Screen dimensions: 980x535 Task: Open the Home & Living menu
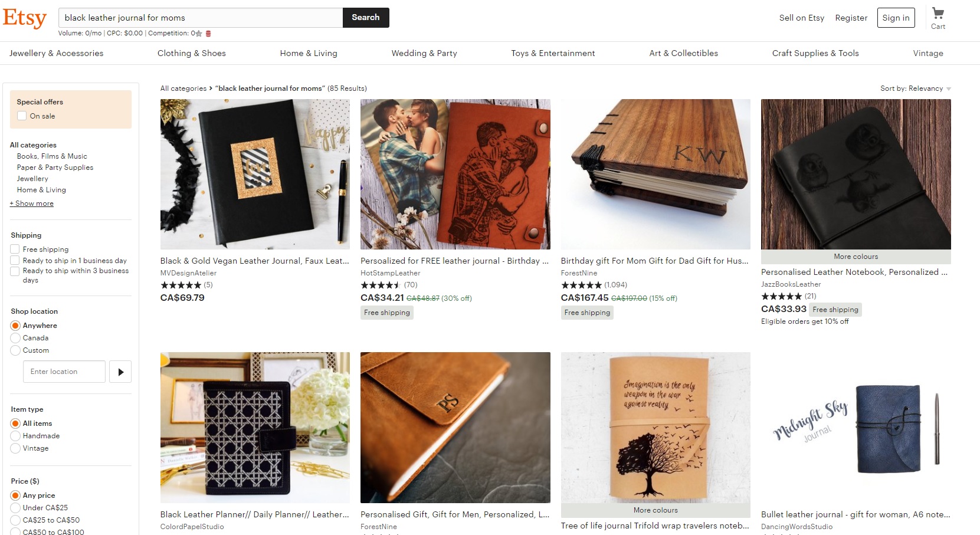click(309, 53)
